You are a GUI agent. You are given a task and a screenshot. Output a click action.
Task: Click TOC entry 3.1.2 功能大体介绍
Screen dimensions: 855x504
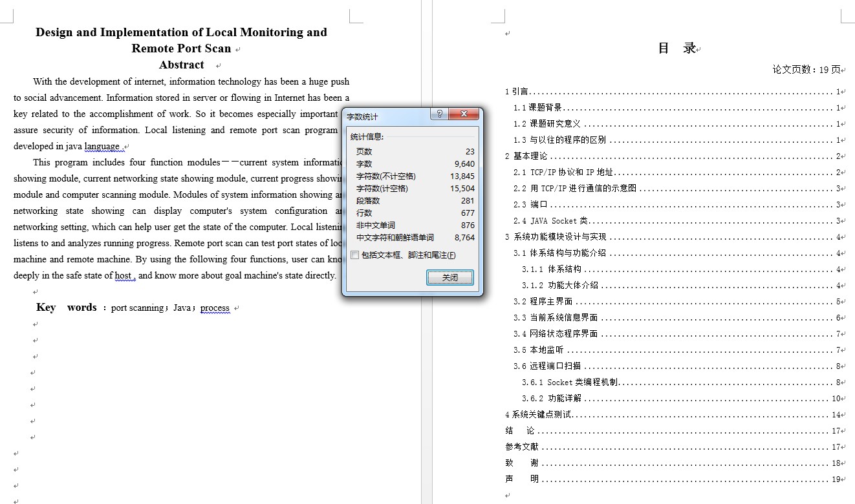point(681,286)
